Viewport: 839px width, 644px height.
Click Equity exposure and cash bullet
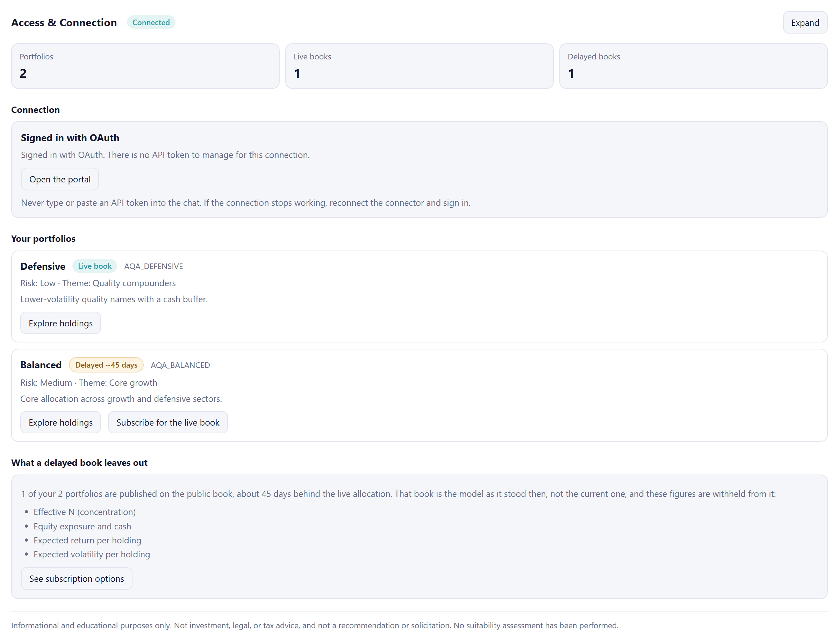(x=83, y=526)
